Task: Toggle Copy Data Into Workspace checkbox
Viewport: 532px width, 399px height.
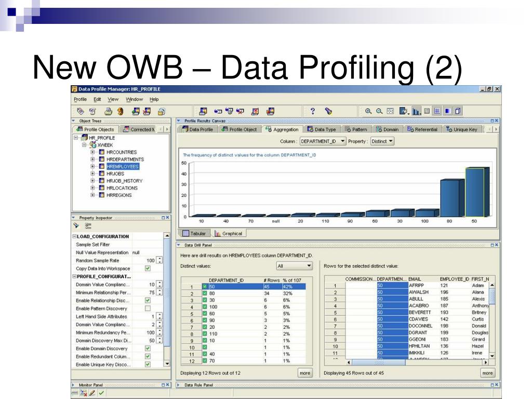Action: tap(148, 269)
